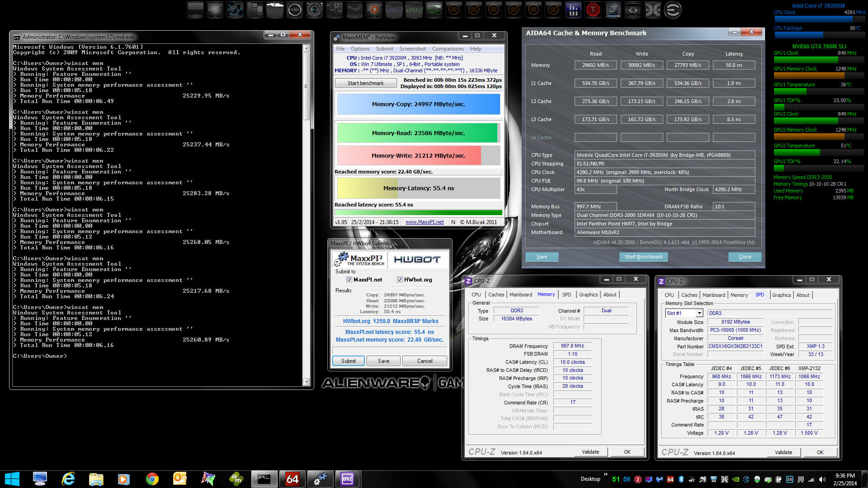The height and width of the screenshot is (488, 868).
Task: Toggle the MaxxPI.net submit checkbox
Action: coord(349,280)
